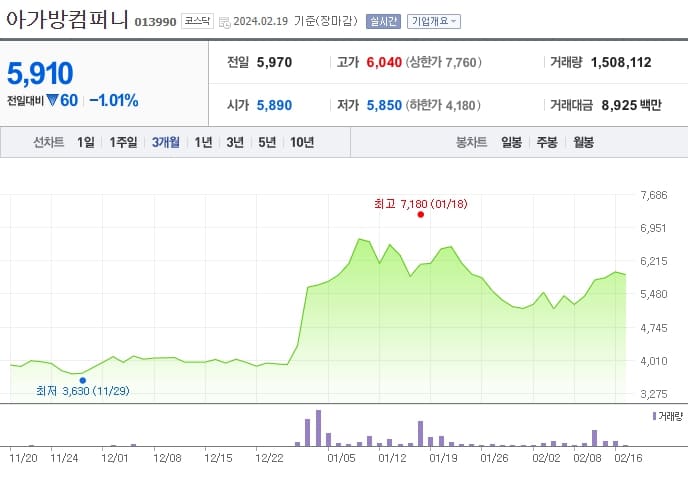Click the 7,686 price axis label
Screen dimensions: 688x480
point(653,195)
